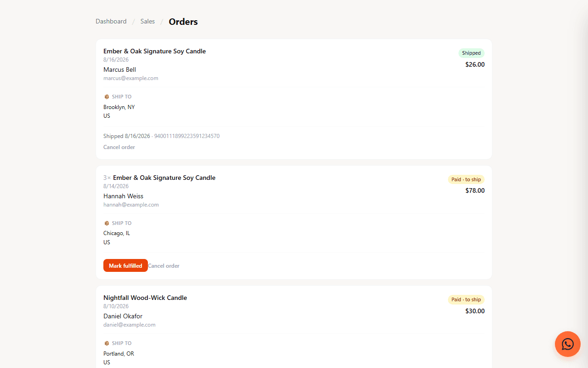This screenshot has width=588, height=368.
Task: Click the package icon beside Chicago ship-to
Action: pyautogui.click(x=107, y=223)
